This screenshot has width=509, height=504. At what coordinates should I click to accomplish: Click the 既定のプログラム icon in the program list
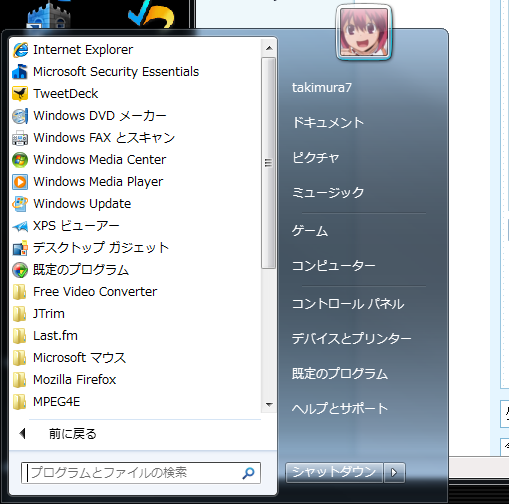point(20,270)
